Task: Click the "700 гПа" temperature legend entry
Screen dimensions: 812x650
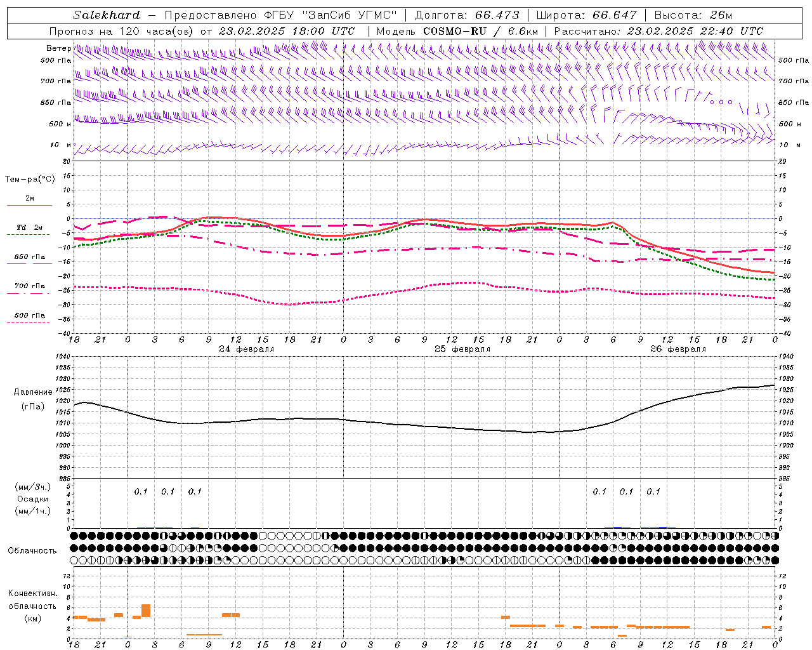Action: point(30,286)
